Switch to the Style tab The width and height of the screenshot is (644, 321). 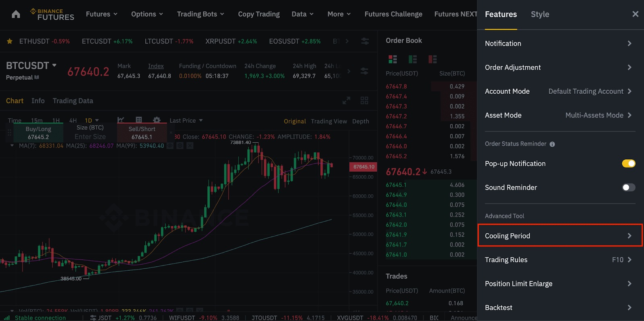[x=540, y=14]
